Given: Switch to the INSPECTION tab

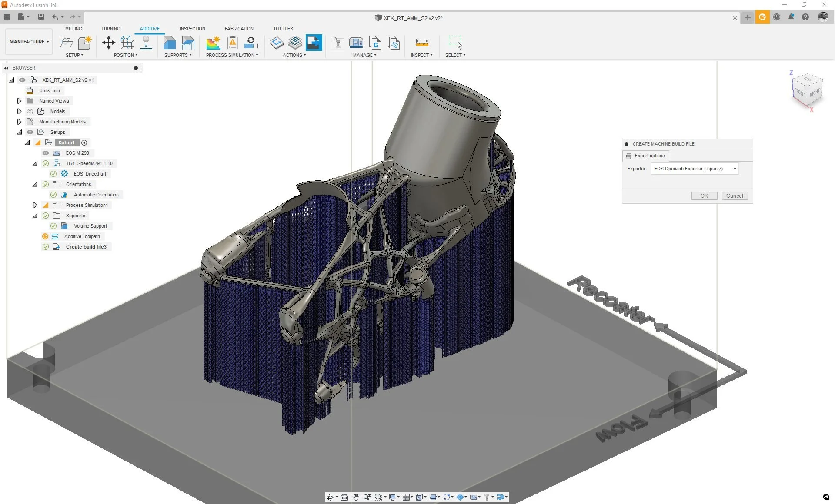Looking at the screenshot, I should [192, 29].
